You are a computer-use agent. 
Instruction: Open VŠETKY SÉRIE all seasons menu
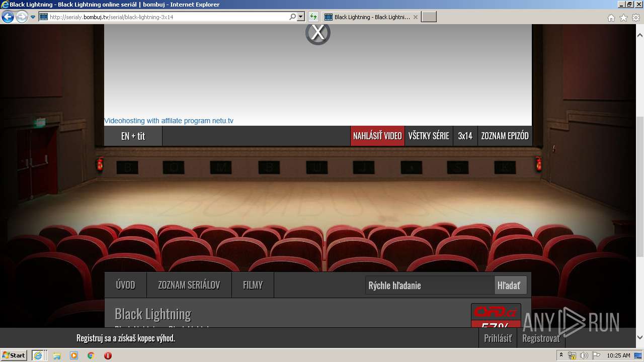(429, 136)
